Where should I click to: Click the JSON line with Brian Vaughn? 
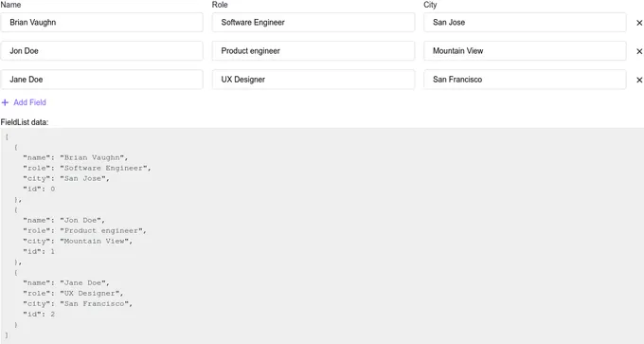tap(76, 157)
